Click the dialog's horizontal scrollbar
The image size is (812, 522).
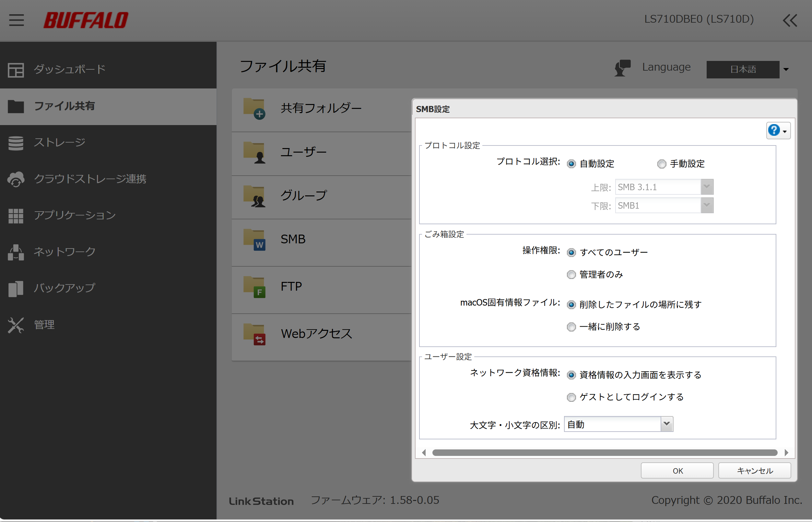605,453
